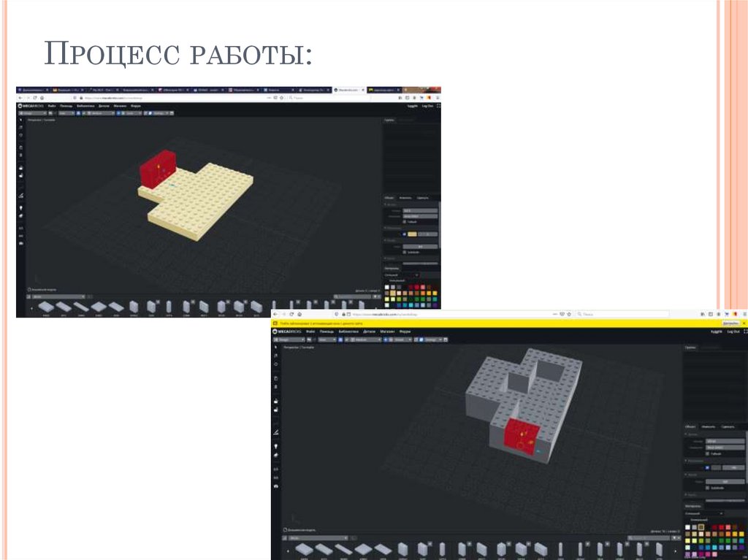748x560 pixels.
Task: Toggle Collision checkbox in lower window panel
Action: pyautogui.click(x=707, y=453)
